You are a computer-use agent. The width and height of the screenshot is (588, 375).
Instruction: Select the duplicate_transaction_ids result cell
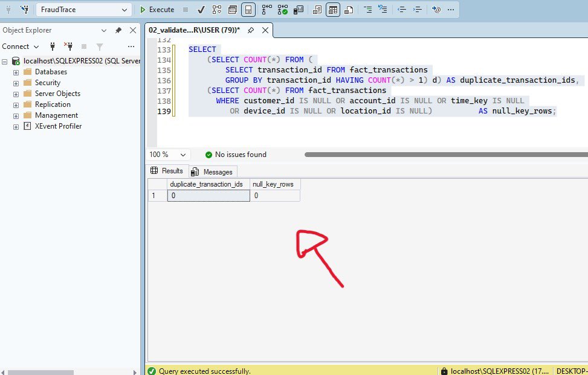[x=208, y=196]
